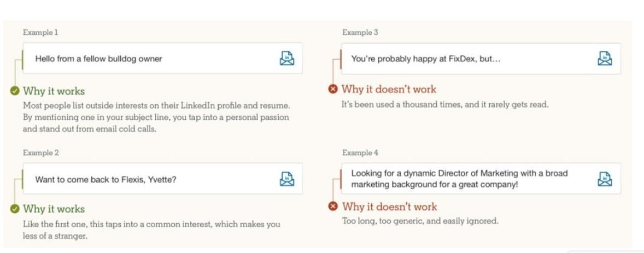Click green checkmark beside Example 2 Why it works

click(15, 209)
